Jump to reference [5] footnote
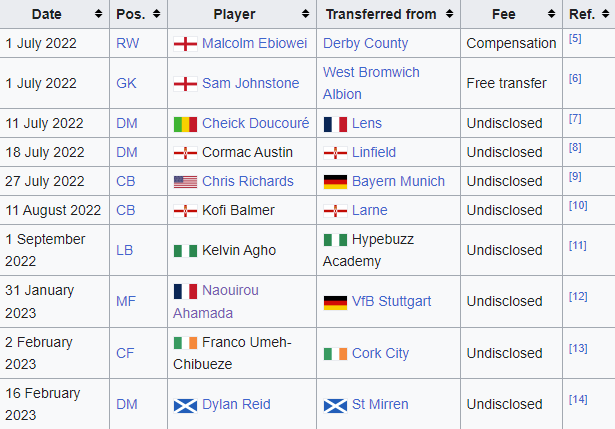 (x=575, y=38)
